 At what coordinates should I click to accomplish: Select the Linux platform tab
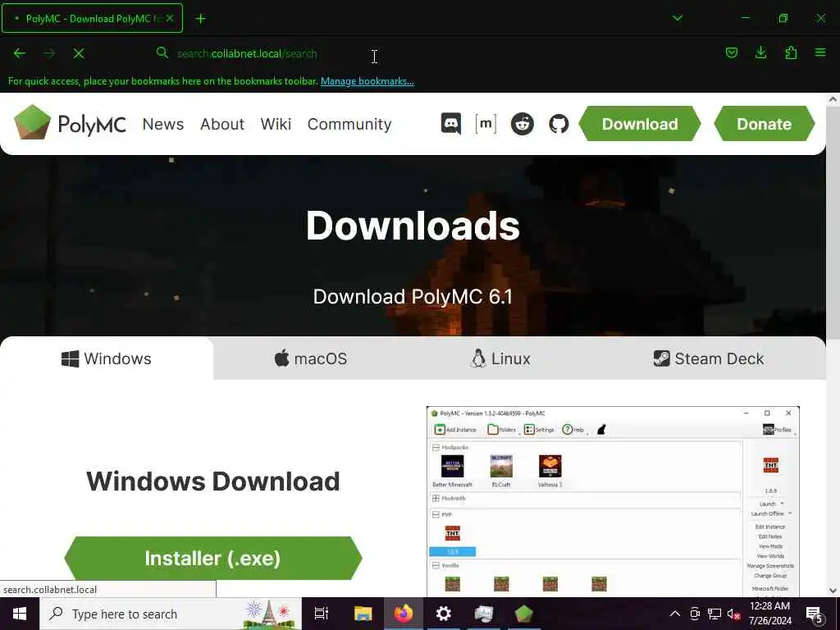coord(500,358)
